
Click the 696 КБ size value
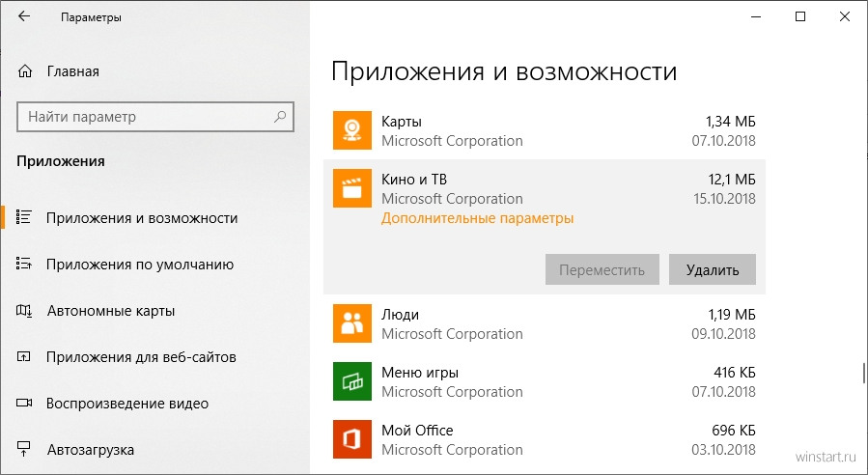coord(734,431)
